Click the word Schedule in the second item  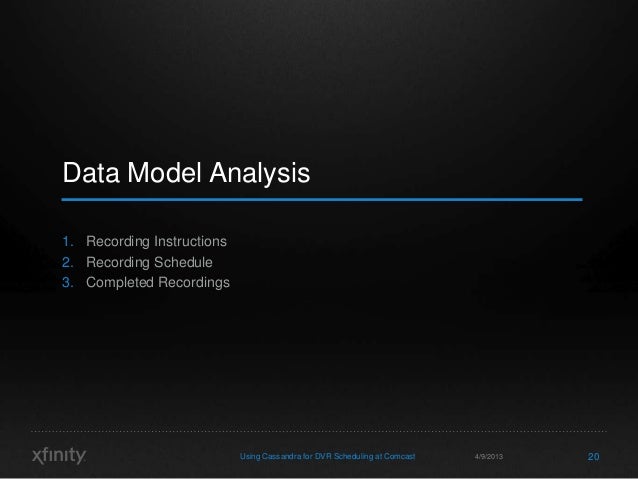pos(184,262)
